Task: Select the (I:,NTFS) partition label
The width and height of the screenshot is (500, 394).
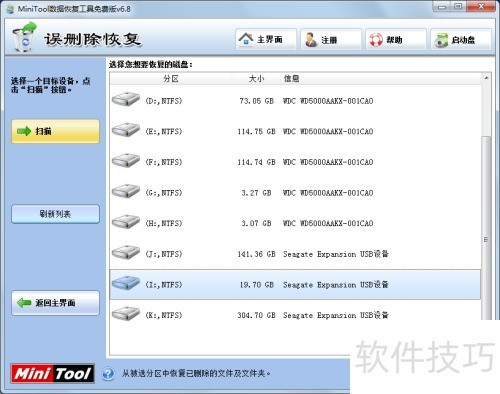Action: pyautogui.click(x=164, y=285)
